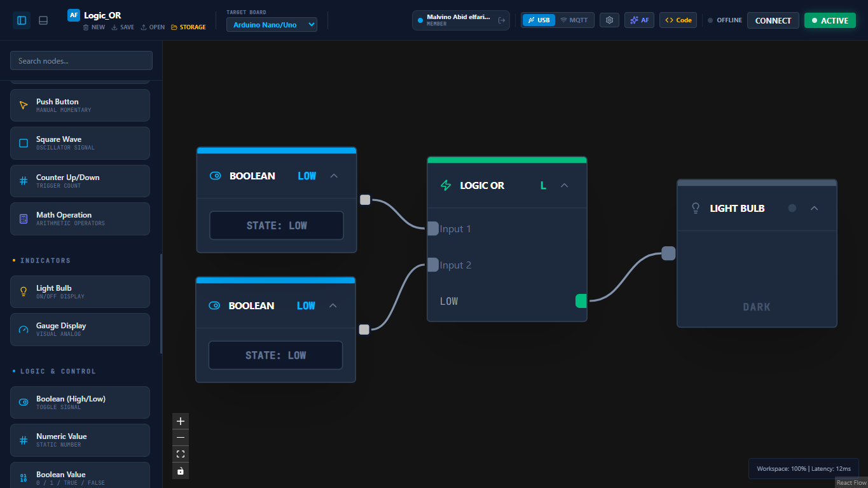This screenshot has height=488, width=868.
Task: Open the Arduino Nano/Uno target board dropdown
Action: [272, 24]
